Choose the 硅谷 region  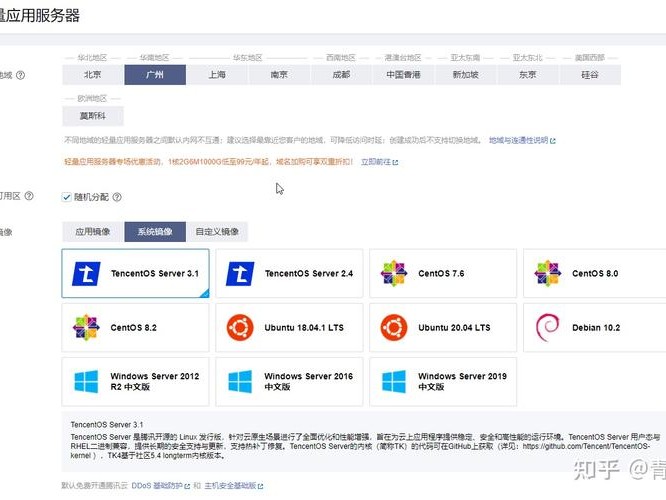tap(590, 75)
